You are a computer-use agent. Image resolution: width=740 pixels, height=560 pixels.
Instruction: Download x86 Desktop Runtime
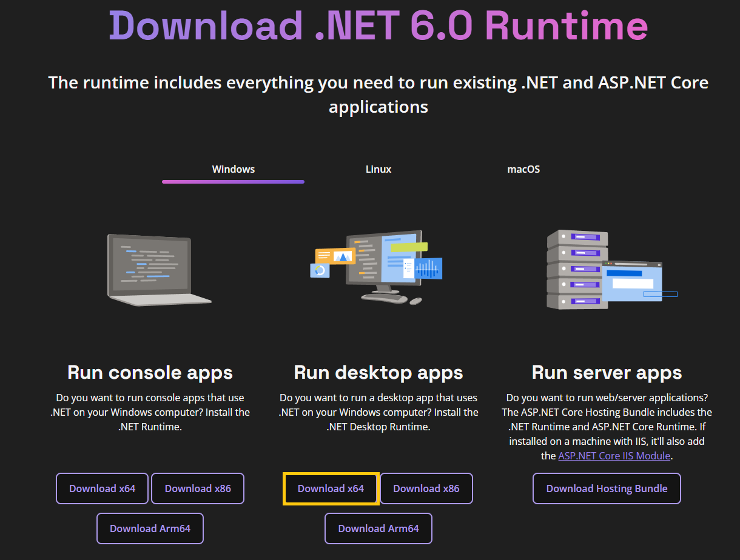pyautogui.click(x=426, y=488)
